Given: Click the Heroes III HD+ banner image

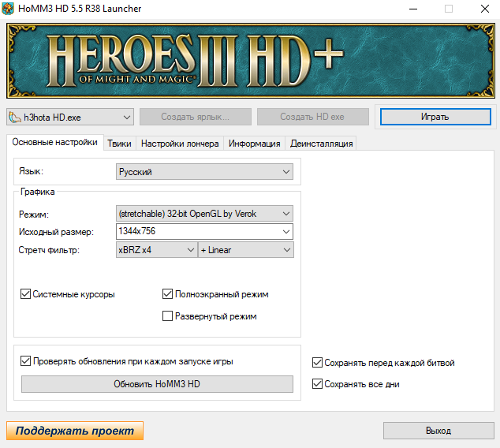Looking at the screenshot, I should click(x=251, y=61).
